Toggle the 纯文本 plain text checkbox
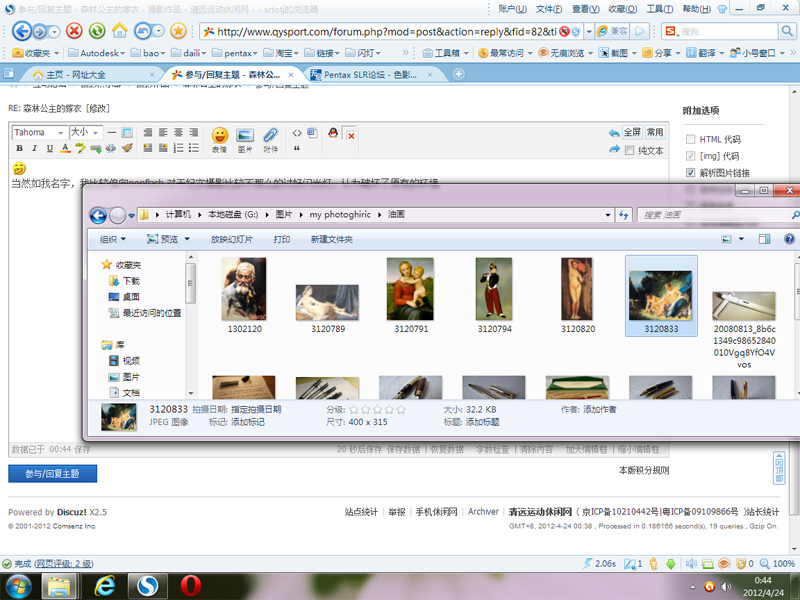The width and height of the screenshot is (800, 600). [x=615, y=150]
